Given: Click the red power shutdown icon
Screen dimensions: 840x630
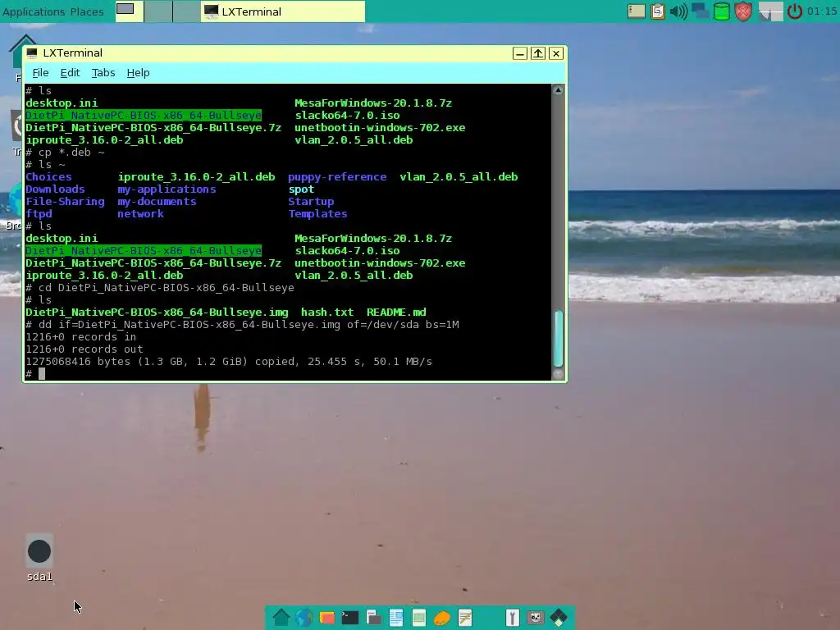Looking at the screenshot, I should click(x=794, y=11).
